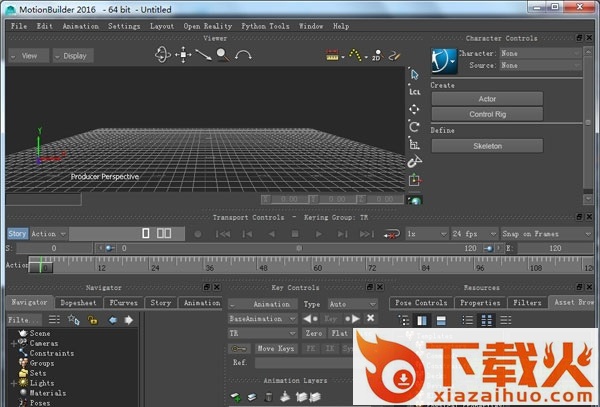
Task: Select dual pane layout in Transport Controls
Action: coord(164,233)
